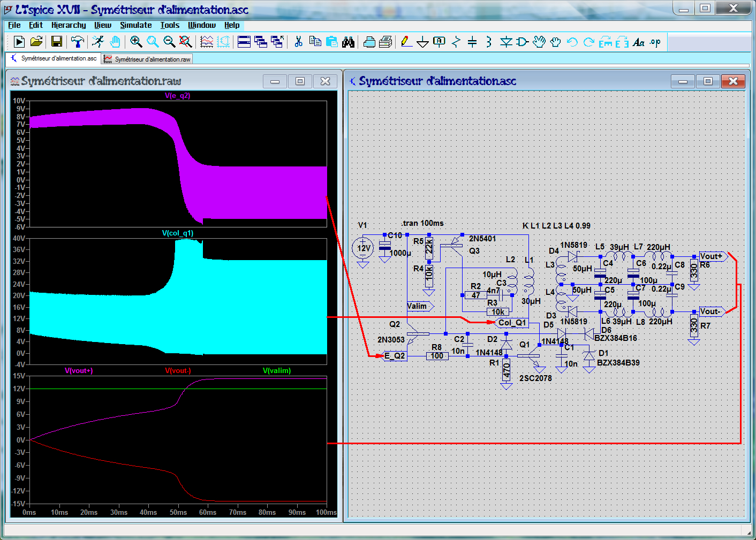Click the Run simulation icon
The image size is (756, 540).
pyautogui.click(x=19, y=42)
